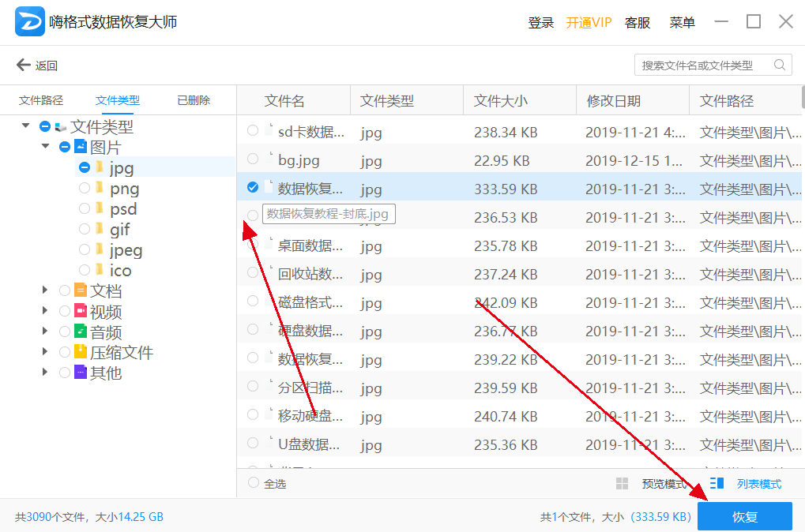Click the 图片 picture category icon
This screenshot has height=532, width=805.
pos(81,146)
